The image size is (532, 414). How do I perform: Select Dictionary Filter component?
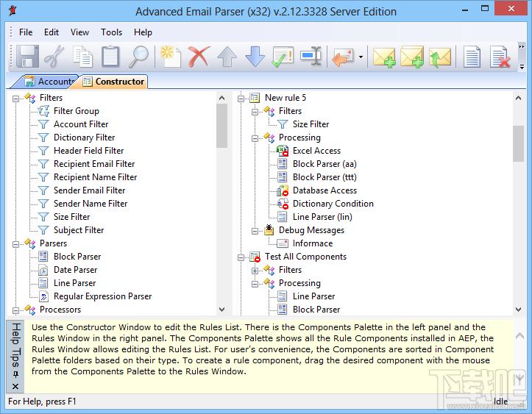point(84,138)
